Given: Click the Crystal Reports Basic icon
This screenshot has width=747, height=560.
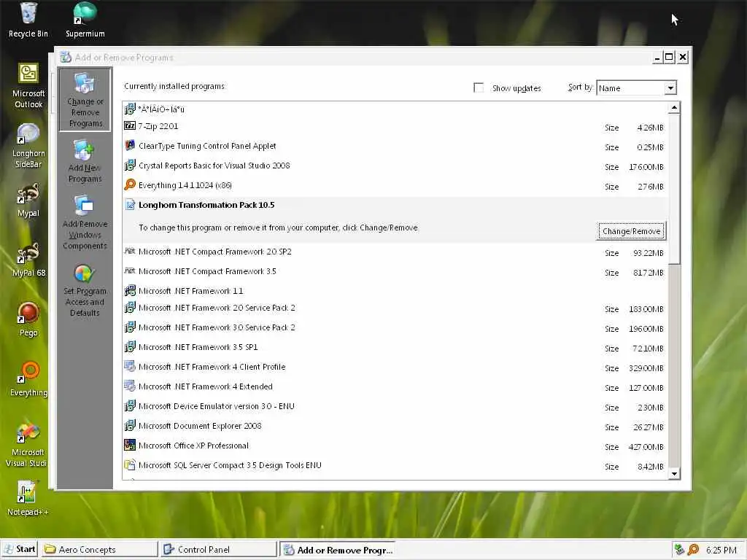Looking at the screenshot, I should pyautogui.click(x=130, y=166).
